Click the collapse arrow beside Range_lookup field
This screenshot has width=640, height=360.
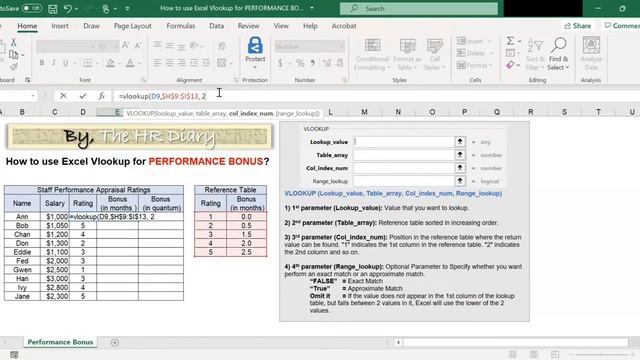(460, 181)
